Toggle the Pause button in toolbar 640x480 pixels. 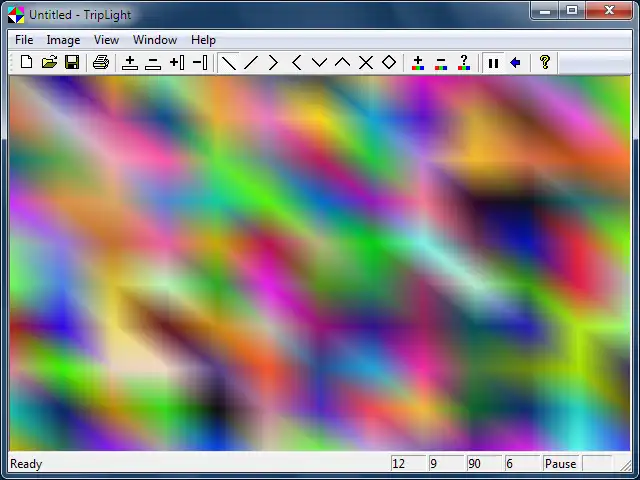pos(493,63)
